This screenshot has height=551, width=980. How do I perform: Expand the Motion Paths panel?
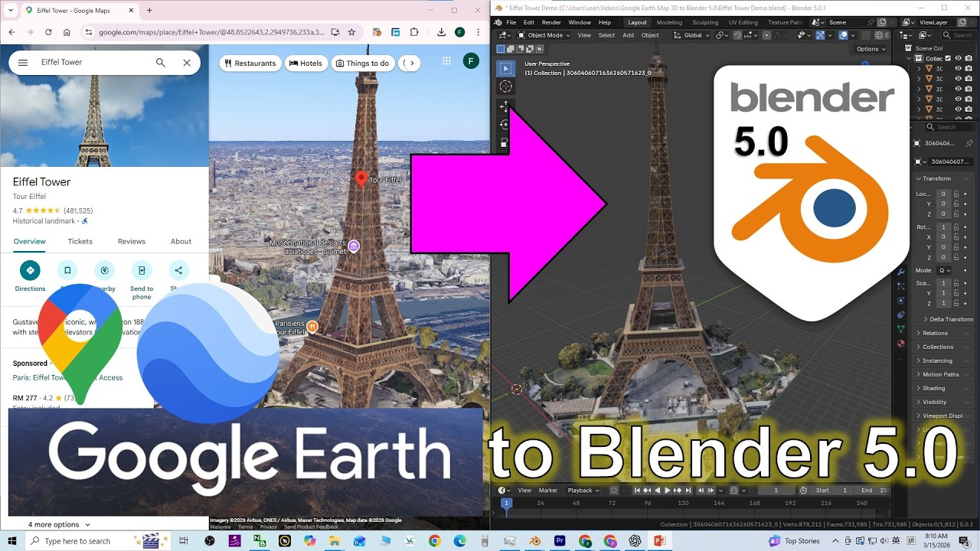[x=940, y=374]
